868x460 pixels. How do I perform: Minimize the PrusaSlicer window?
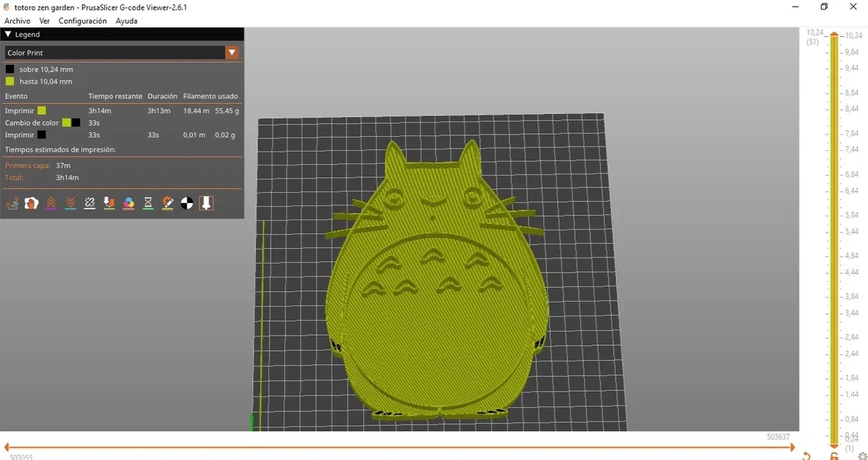click(796, 7)
